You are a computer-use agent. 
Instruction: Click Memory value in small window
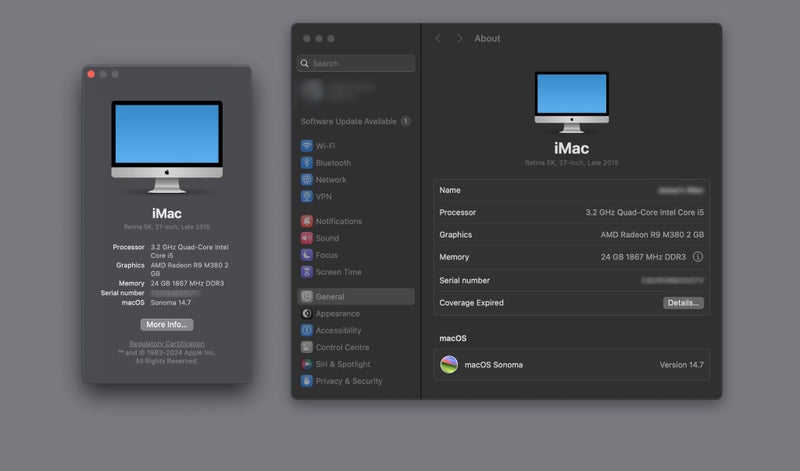[187, 283]
